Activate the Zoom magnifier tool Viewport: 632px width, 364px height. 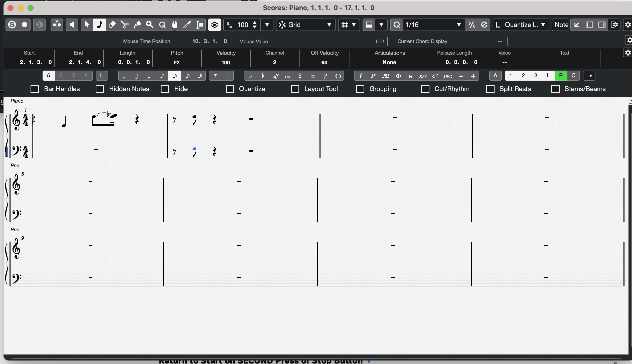pyautogui.click(x=150, y=25)
